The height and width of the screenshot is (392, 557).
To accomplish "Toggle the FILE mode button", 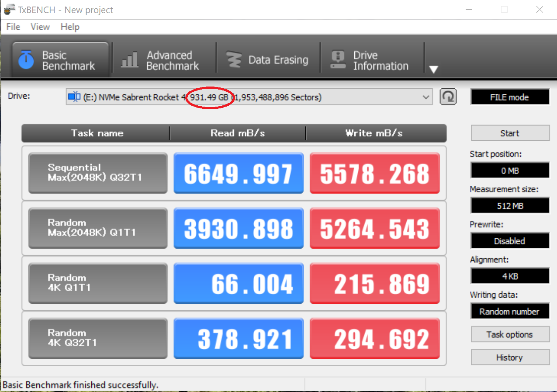I will (x=509, y=97).
